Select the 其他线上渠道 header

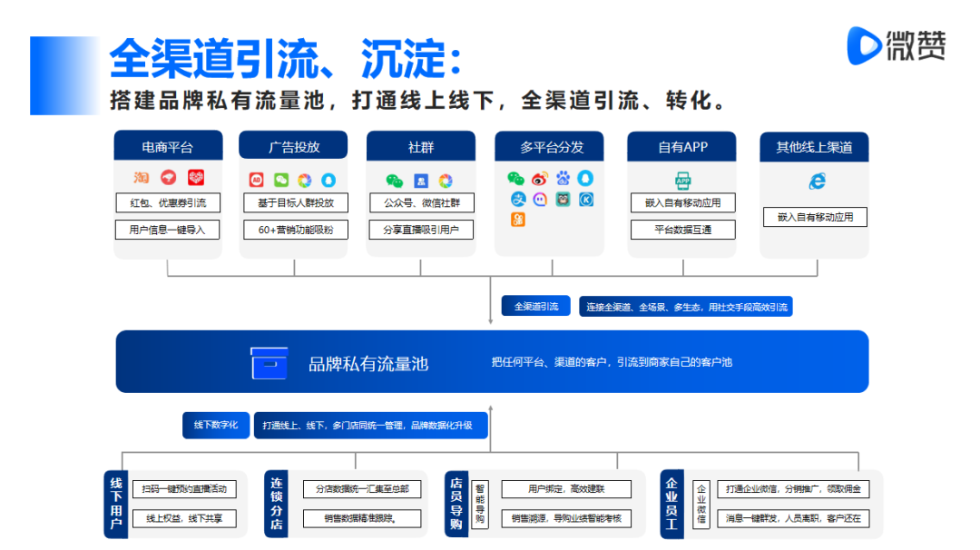pyautogui.click(x=814, y=147)
